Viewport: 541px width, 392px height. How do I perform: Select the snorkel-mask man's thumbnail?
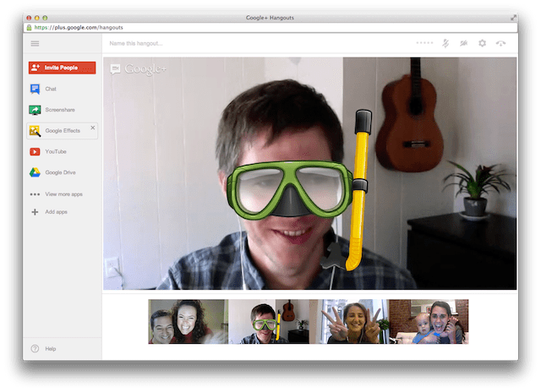[269, 321]
